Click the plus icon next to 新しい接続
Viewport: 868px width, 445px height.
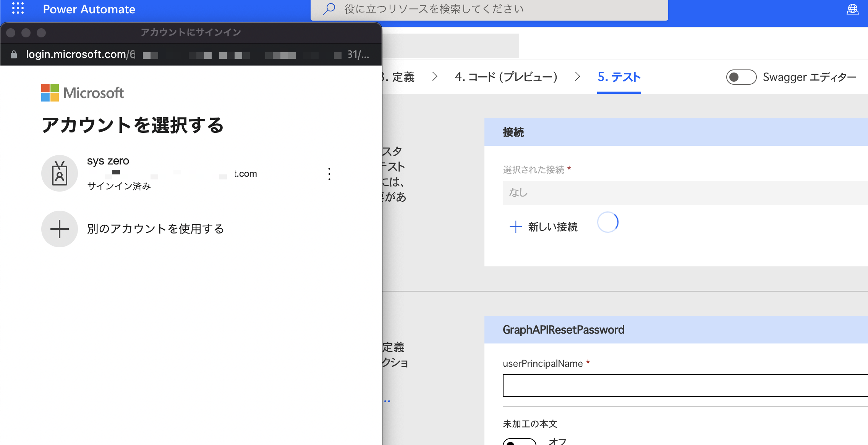tap(516, 227)
